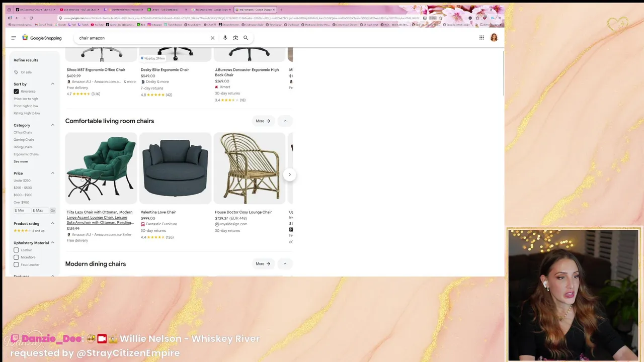Collapse the Upholstery Material section

click(52, 243)
